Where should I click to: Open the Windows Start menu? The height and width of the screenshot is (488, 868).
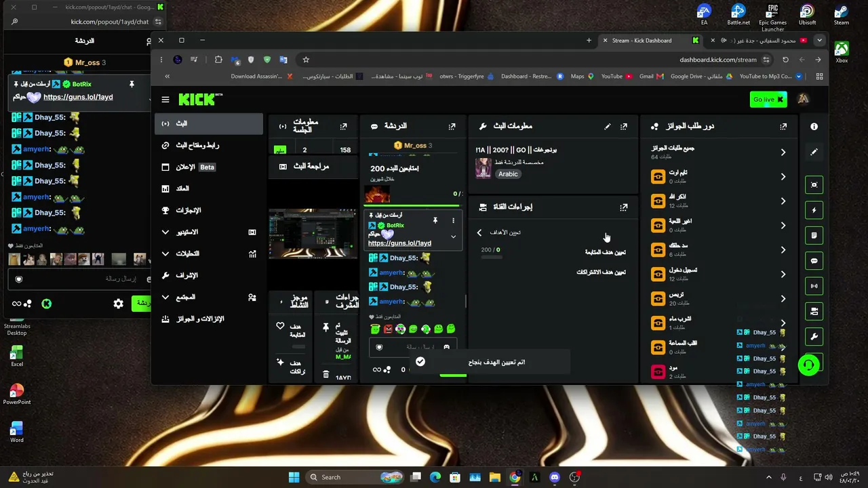pyautogui.click(x=294, y=477)
